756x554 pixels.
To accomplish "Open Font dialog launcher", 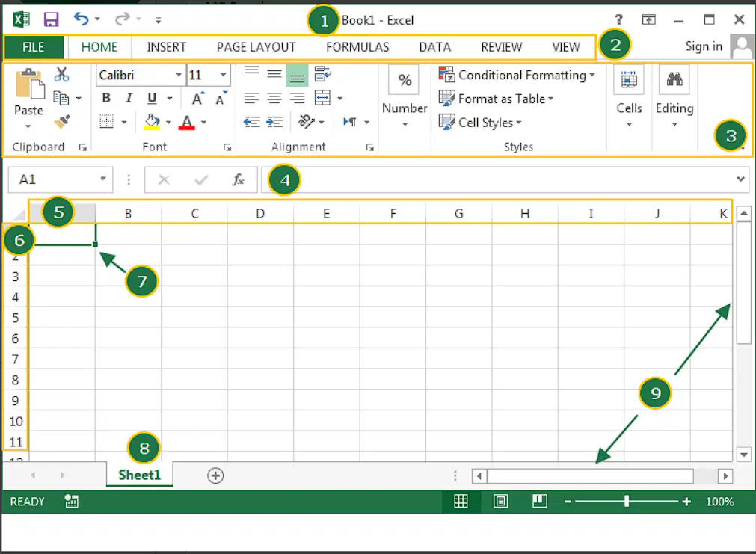I will tap(227, 147).
